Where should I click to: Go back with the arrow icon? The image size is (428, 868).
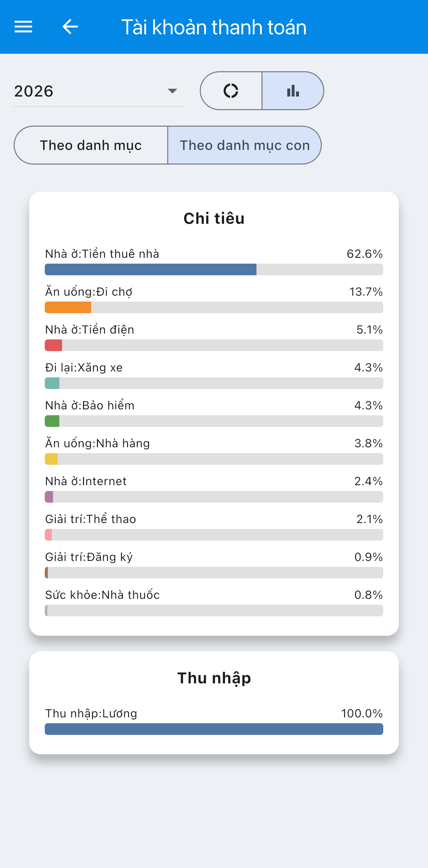click(x=70, y=27)
